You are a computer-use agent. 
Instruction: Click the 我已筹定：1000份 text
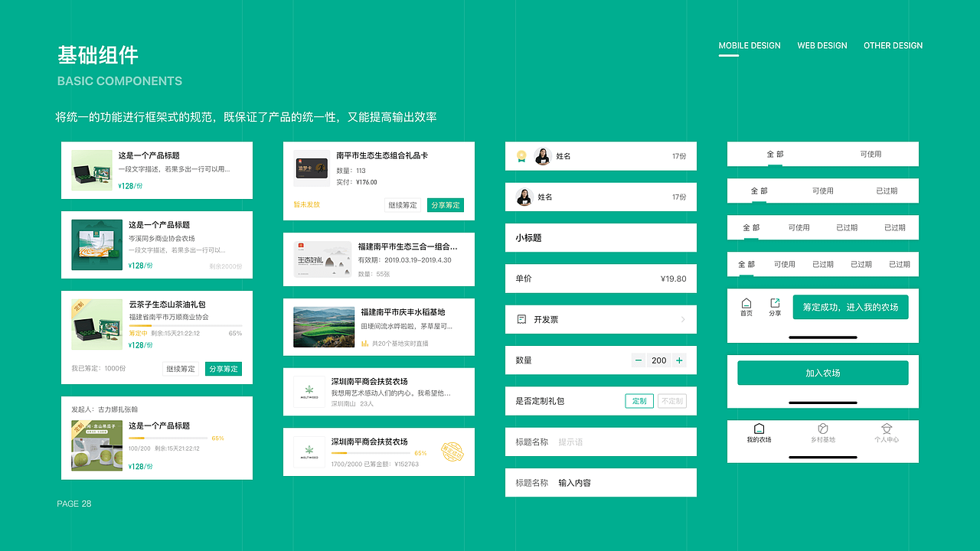[99, 369]
